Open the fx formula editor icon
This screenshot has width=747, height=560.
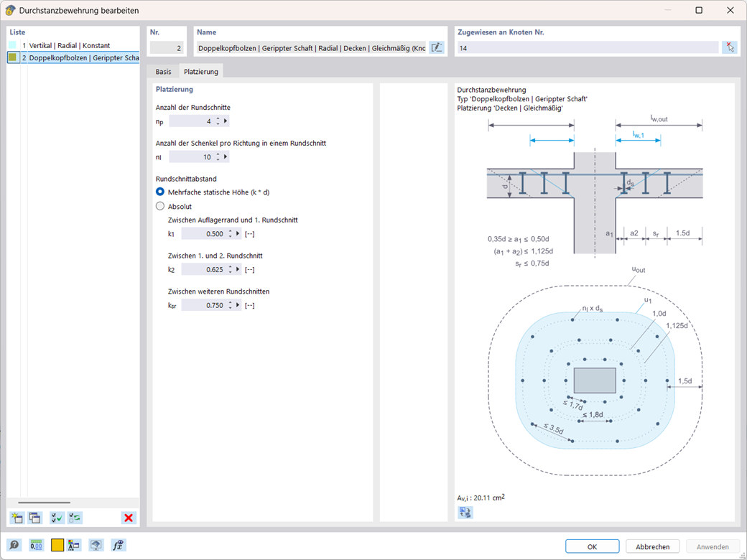coord(119,545)
